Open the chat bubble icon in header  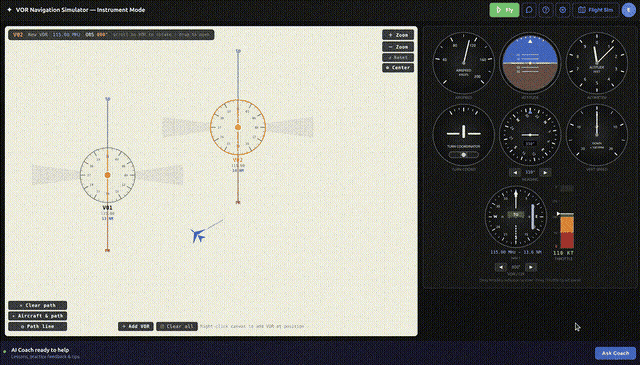click(529, 10)
